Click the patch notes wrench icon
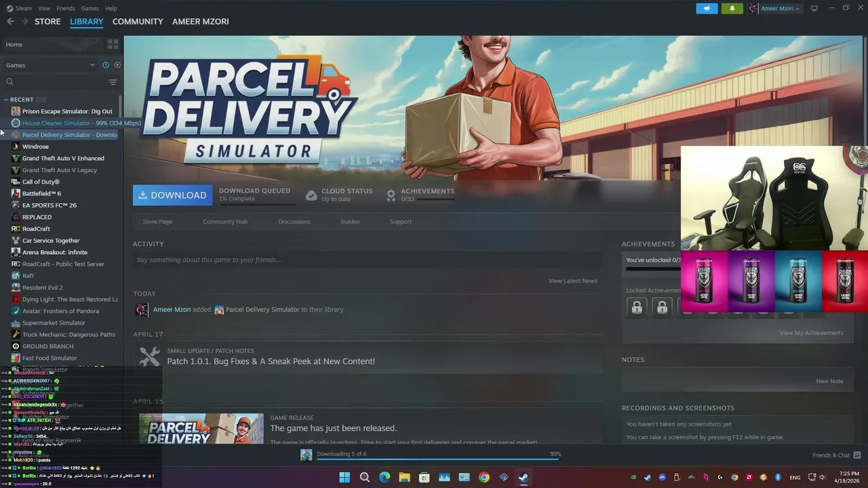Viewport: 868px width, 488px height. tap(149, 357)
